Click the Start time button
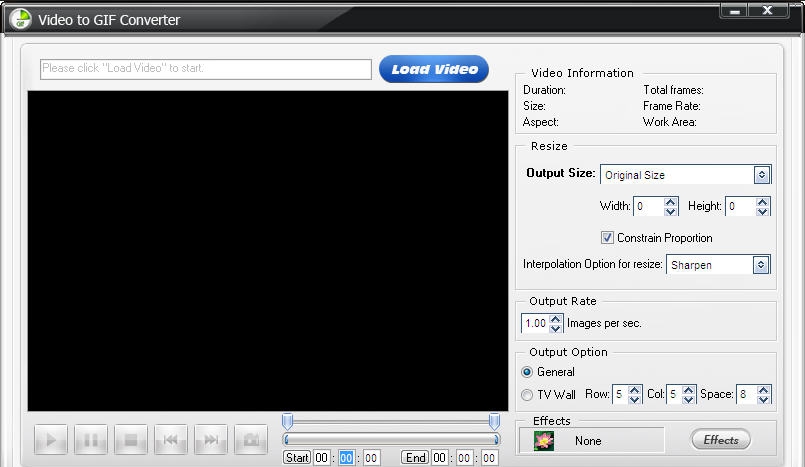The width and height of the screenshot is (805, 467). (297, 457)
